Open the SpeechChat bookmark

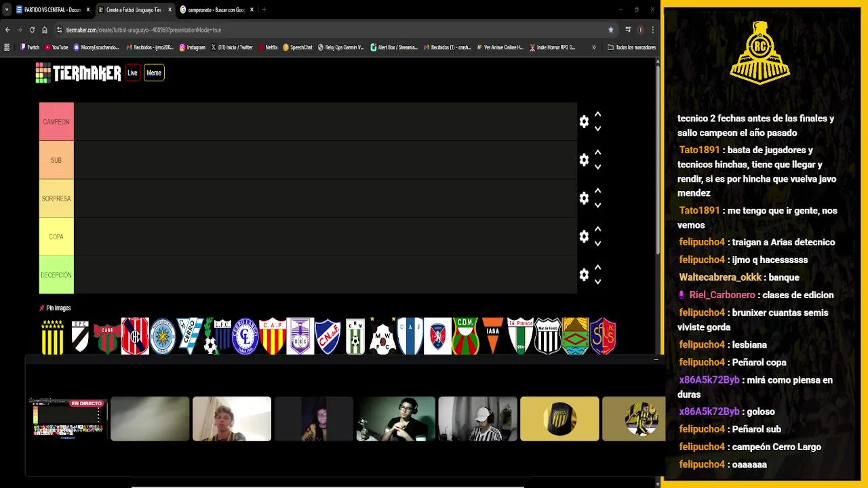click(x=298, y=47)
